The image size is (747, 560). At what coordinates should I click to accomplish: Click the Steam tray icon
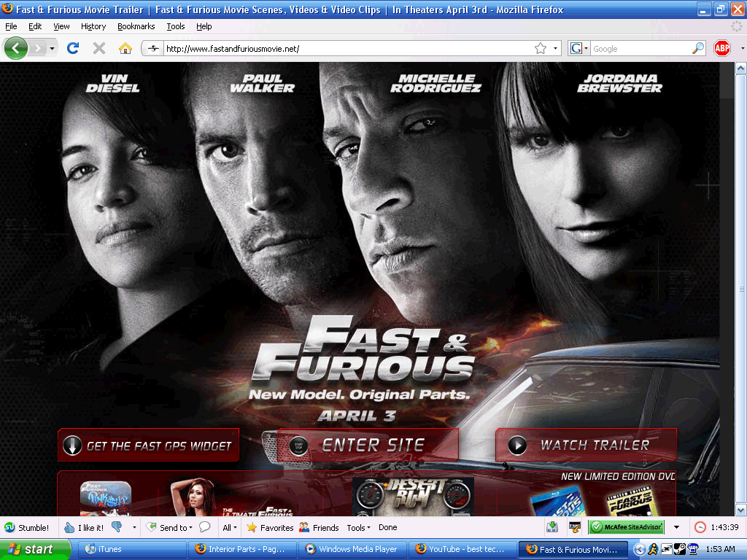[679, 549]
